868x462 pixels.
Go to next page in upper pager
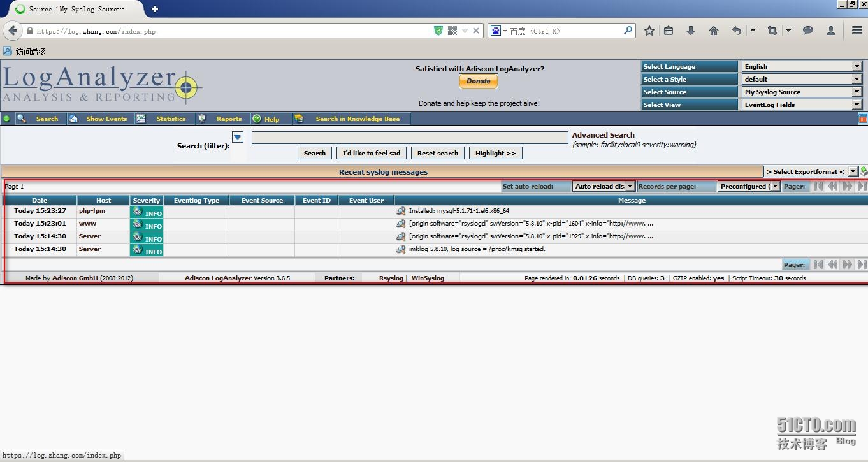click(848, 186)
